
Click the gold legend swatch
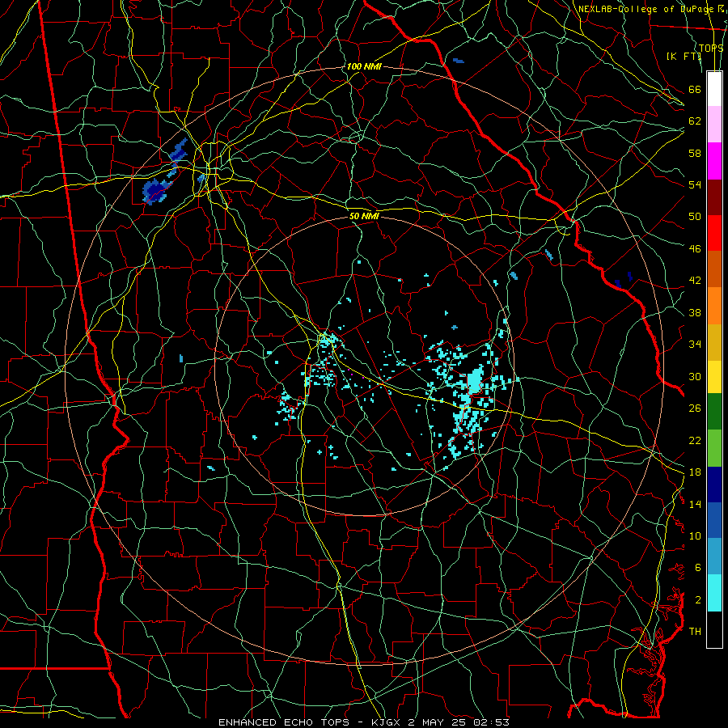[714, 342]
